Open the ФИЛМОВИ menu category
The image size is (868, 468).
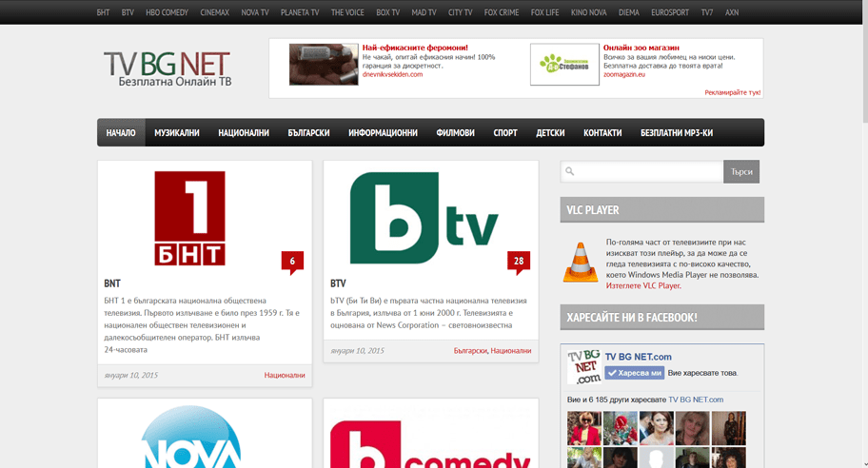pos(456,133)
